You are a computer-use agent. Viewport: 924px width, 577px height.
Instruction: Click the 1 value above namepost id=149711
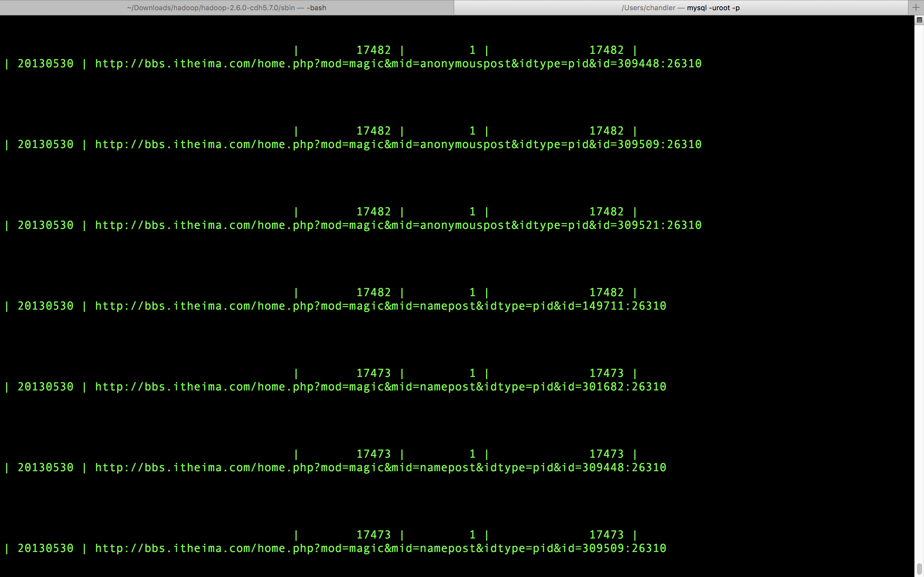point(472,293)
